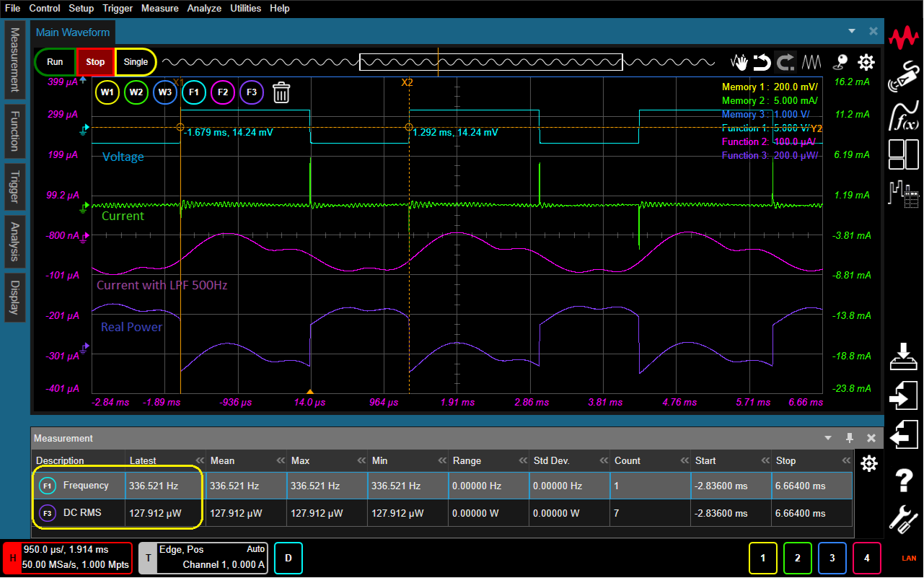The image size is (924, 578).
Task: Expand the Mean column chevron
Action: [x=280, y=460]
